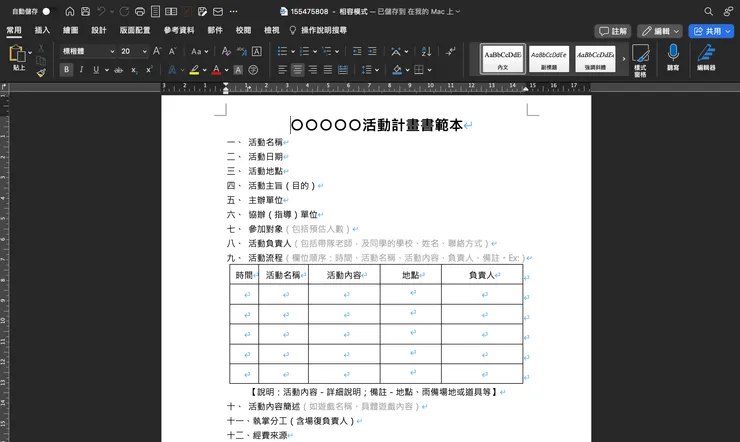Open the 繪圖 ribbon tab
The image size is (740, 442).
(x=70, y=30)
